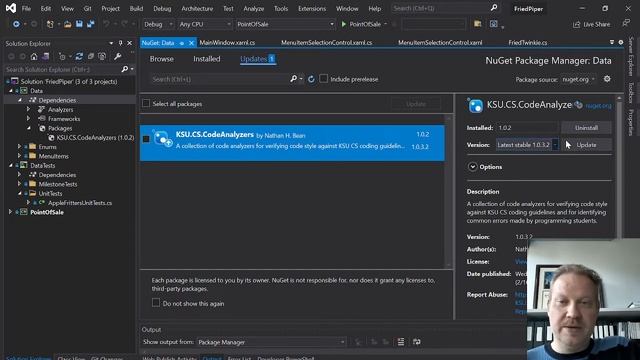Image resolution: width=640 pixels, height=360 pixels.
Task: Click Sync with Active Document icon
Action: click(x=79, y=56)
